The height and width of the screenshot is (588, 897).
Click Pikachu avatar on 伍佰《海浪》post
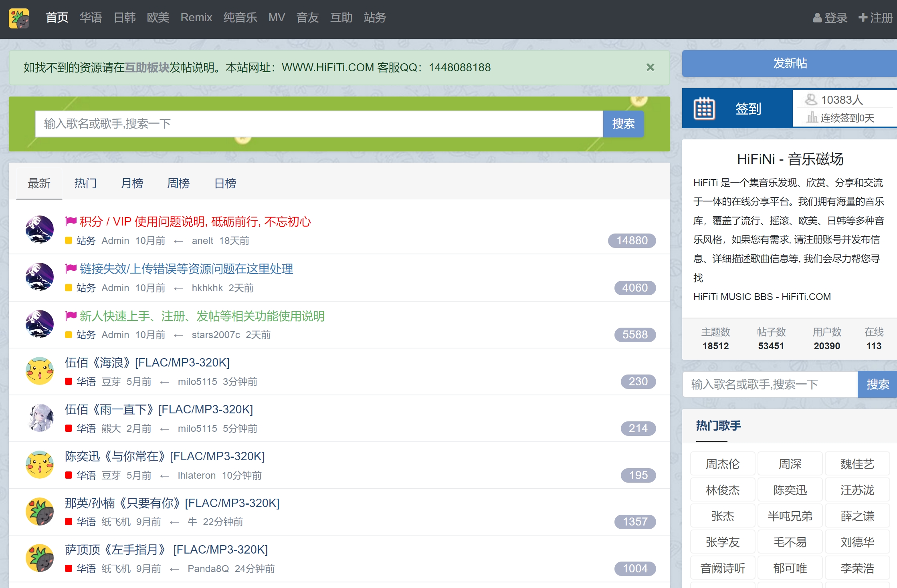(40, 371)
